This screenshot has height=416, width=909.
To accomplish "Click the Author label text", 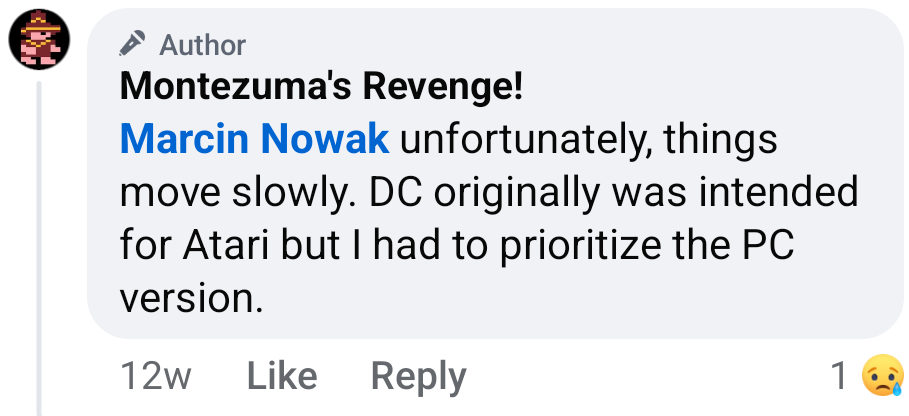I will [x=202, y=44].
